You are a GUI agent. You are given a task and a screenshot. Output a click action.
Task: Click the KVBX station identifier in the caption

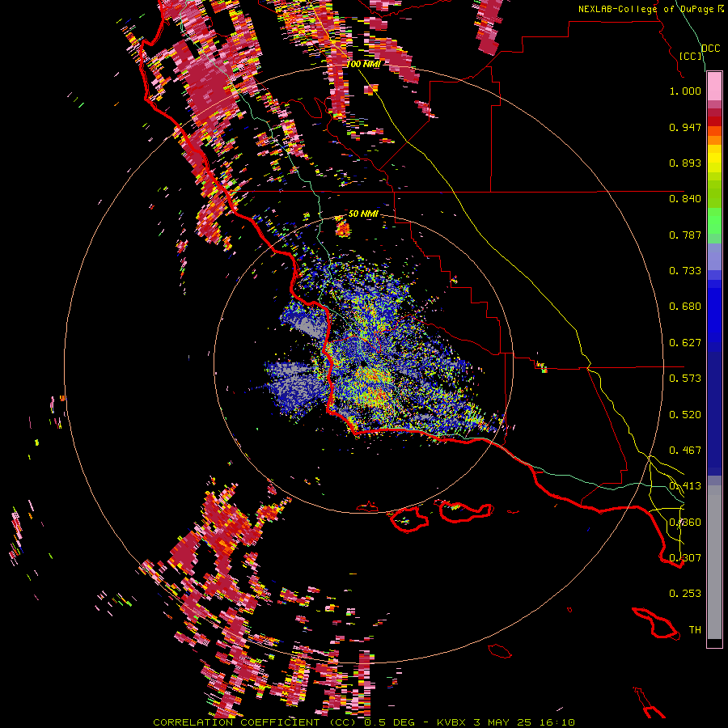(x=451, y=722)
